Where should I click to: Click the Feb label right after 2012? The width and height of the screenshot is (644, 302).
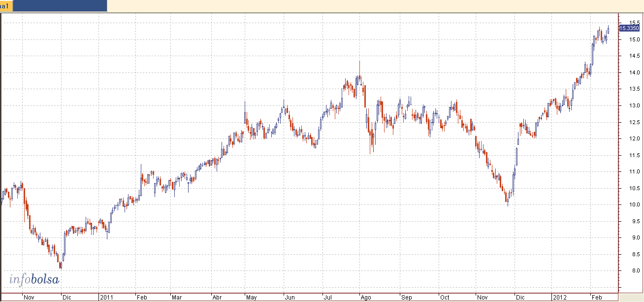tap(597, 298)
